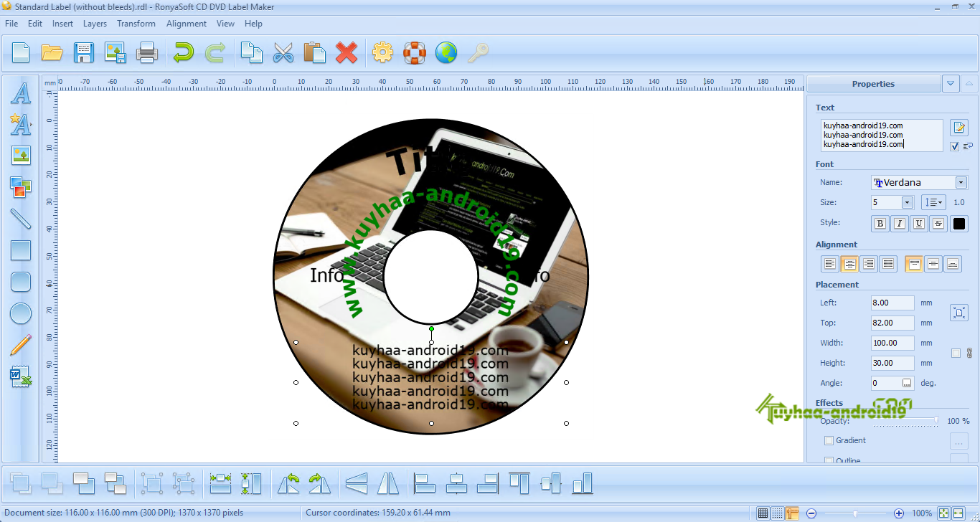Select the Insert Image tool
This screenshot has width=980, height=522.
tap(21, 156)
